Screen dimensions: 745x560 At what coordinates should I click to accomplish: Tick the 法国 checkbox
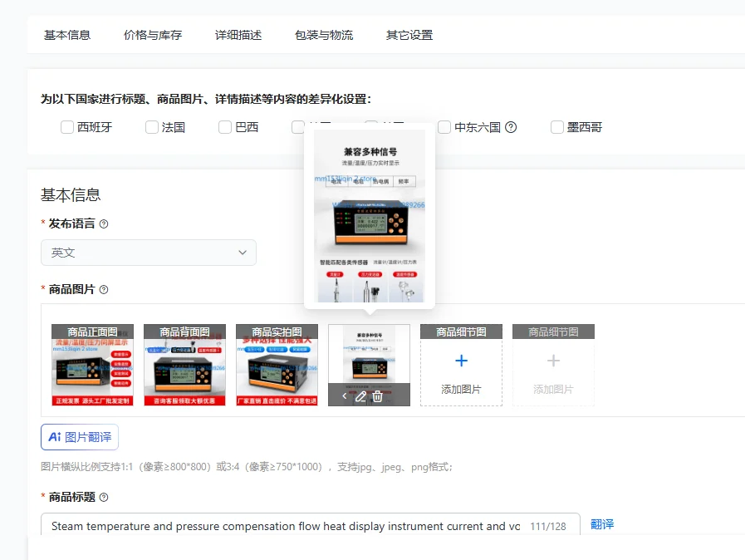(x=151, y=127)
